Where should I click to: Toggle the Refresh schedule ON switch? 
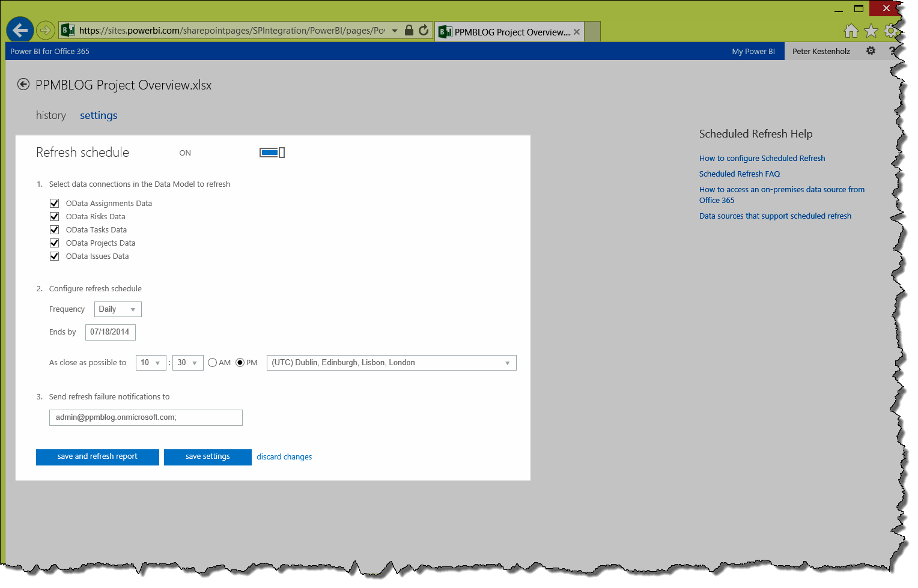[x=272, y=153]
